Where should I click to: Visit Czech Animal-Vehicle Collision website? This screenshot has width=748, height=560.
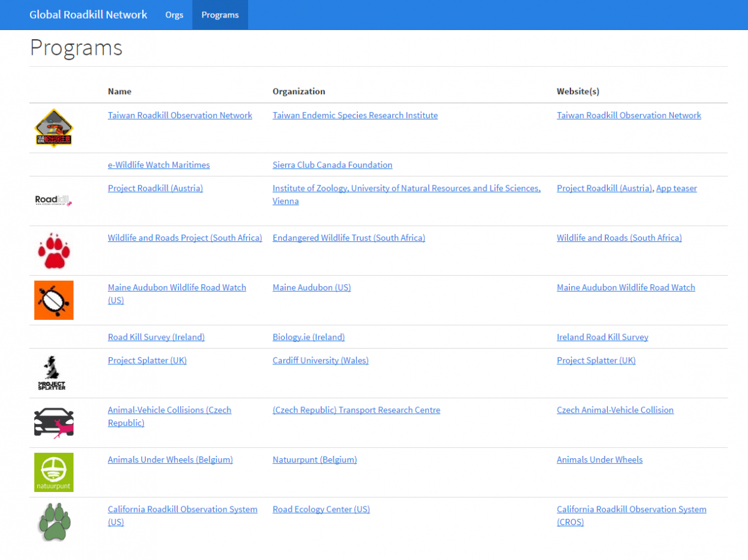[615, 410]
